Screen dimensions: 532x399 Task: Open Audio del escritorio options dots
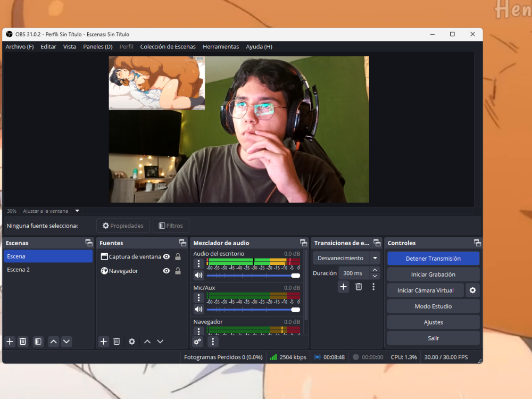(199, 263)
